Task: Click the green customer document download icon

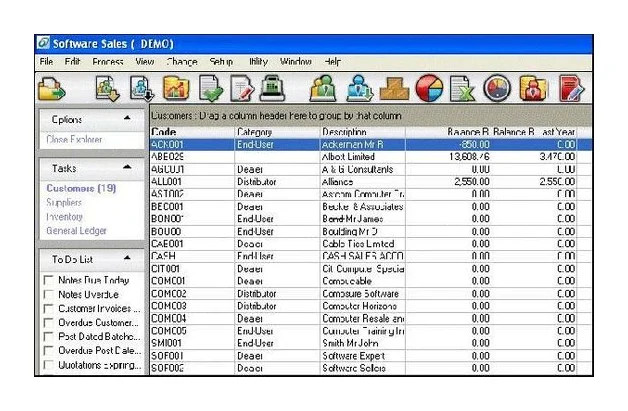Action: pyautogui.click(x=107, y=89)
